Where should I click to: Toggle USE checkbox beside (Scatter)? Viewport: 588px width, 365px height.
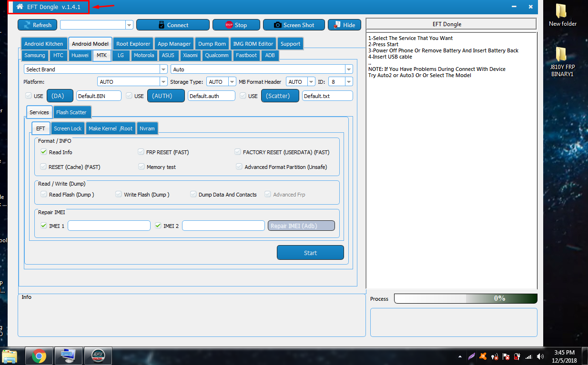point(243,96)
